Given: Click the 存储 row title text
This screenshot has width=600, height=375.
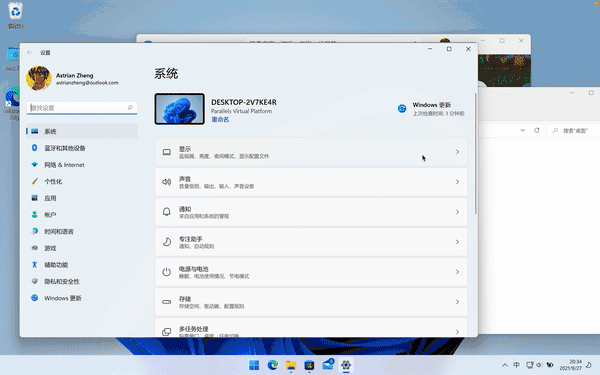Looking at the screenshot, I should click(x=185, y=299).
